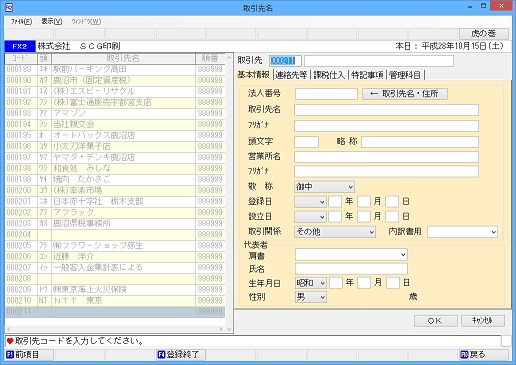Click the 登録日 year field

coord(335,202)
